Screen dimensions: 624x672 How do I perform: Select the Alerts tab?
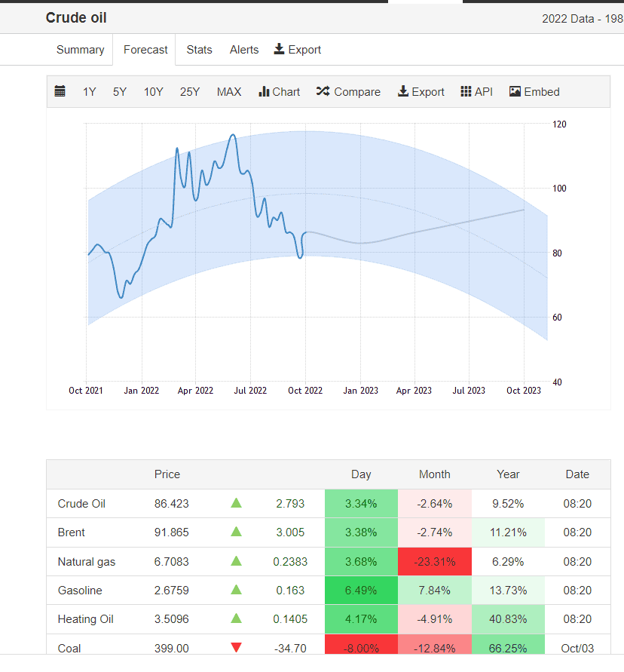click(244, 50)
